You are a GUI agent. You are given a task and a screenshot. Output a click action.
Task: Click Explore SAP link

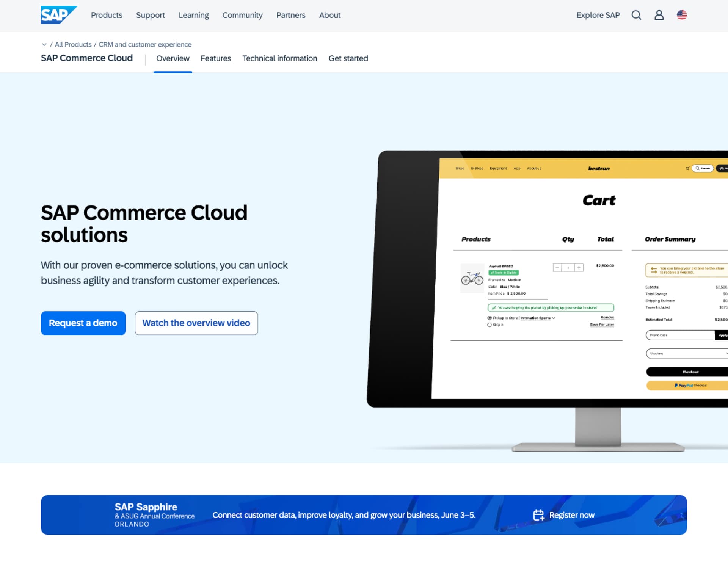pos(598,15)
